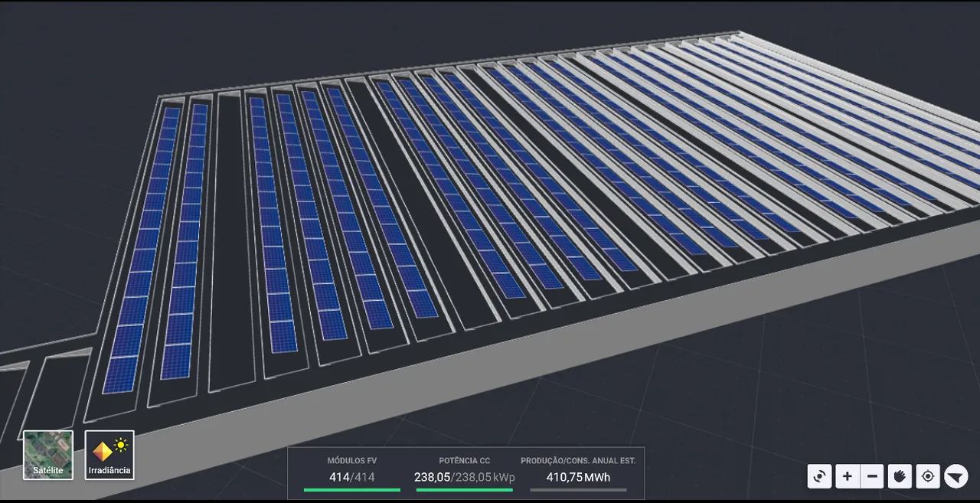Click the gray annual production progress bar
Viewport: 980px width, 503px height.
(578, 489)
